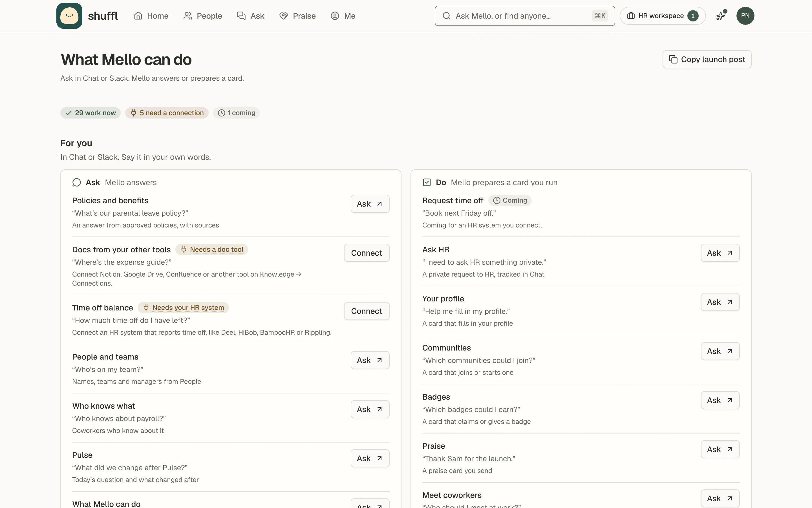Screen dimensions: 812x508
Task: Click "Help me fill in my profile." example
Action: [466, 312]
